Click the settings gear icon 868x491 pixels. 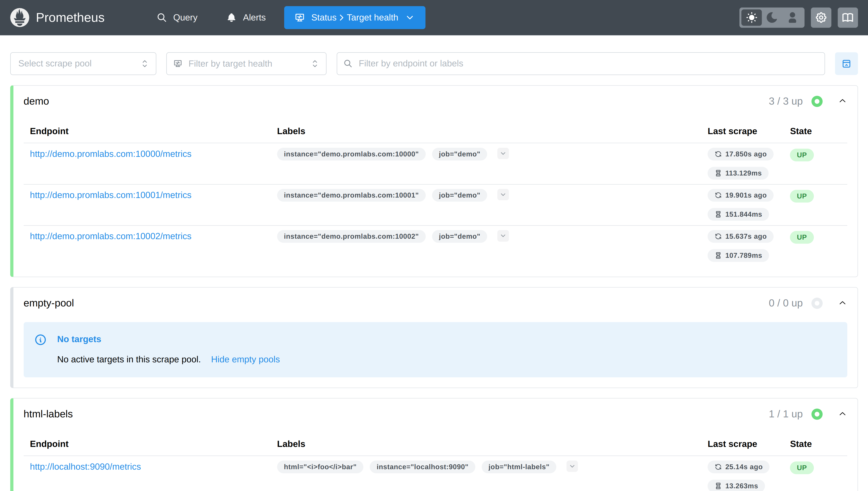pos(822,17)
